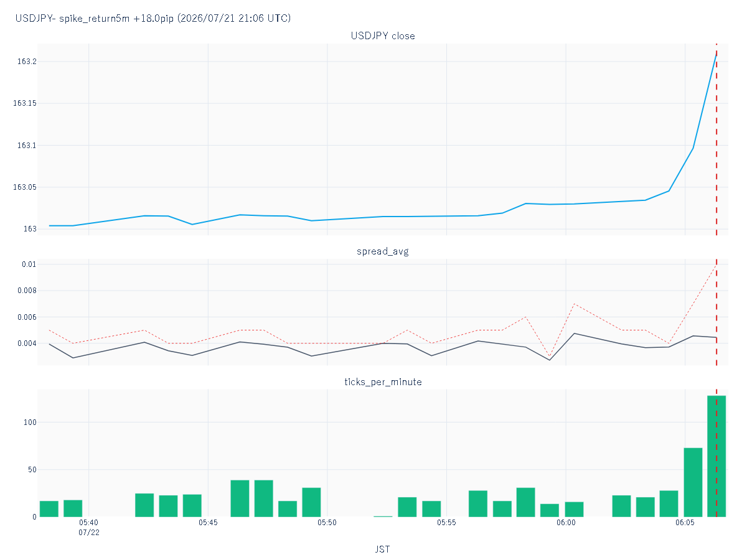Click the blue price line peak at 163.2
The height and width of the screenshot is (560, 747).
click(x=716, y=55)
